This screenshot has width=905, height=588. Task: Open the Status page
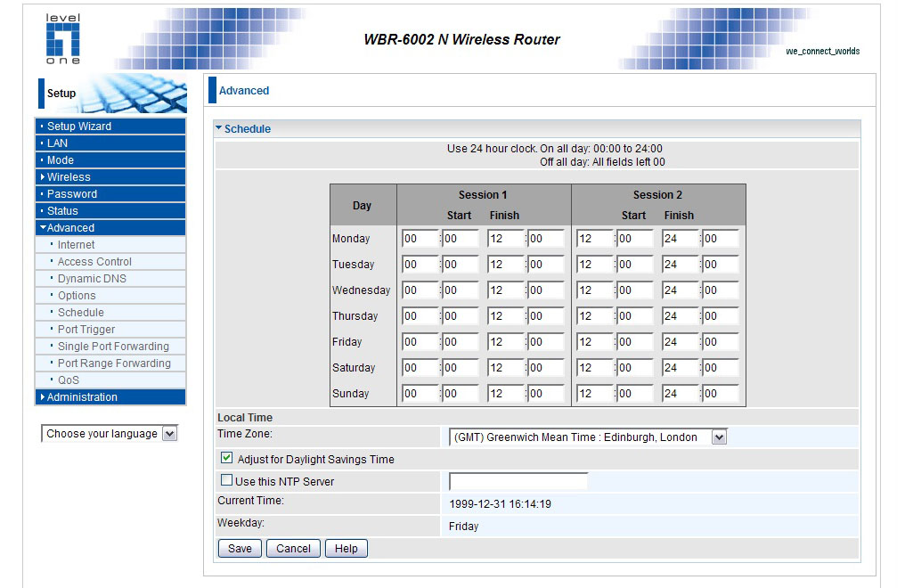click(x=110, y=210)
